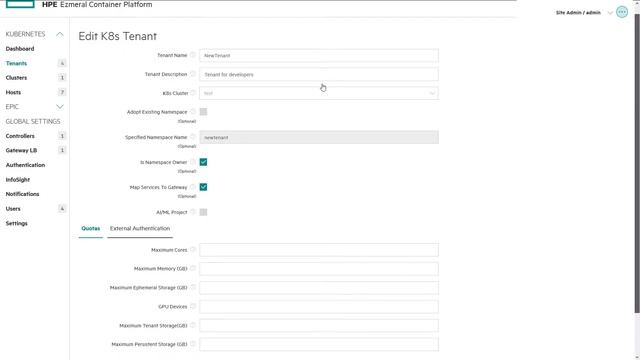
Task: Open the Notifications page
Action: point(22,194)
